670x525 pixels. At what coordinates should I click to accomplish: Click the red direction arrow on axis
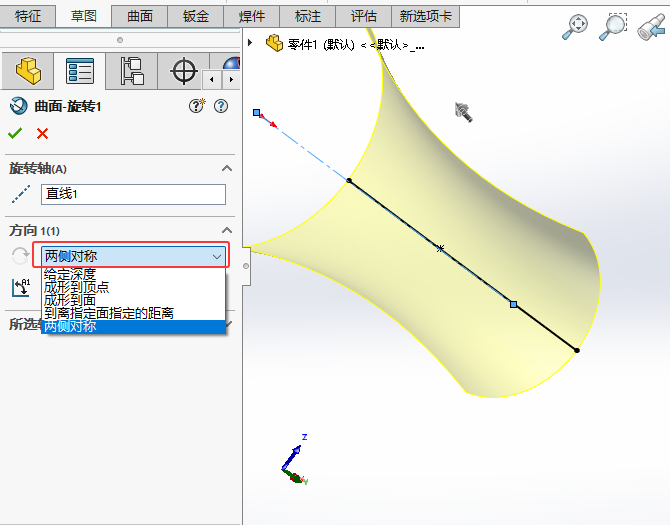(269, 121)
